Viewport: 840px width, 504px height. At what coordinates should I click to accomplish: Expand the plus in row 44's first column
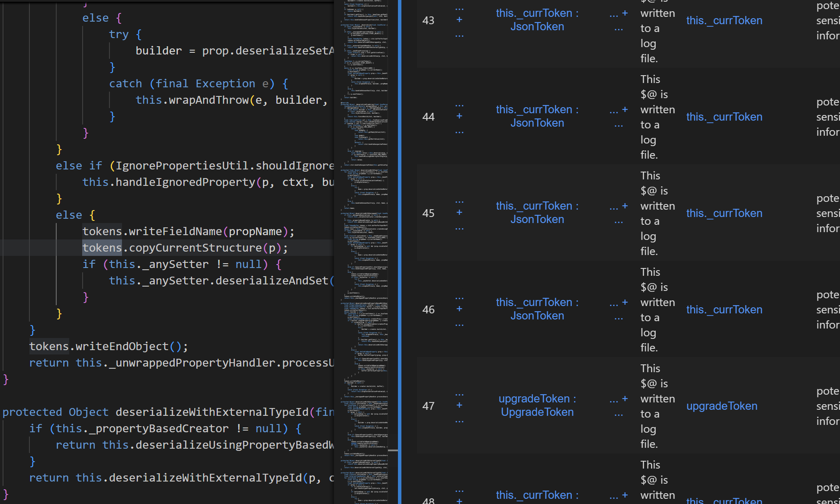[459, 116]
